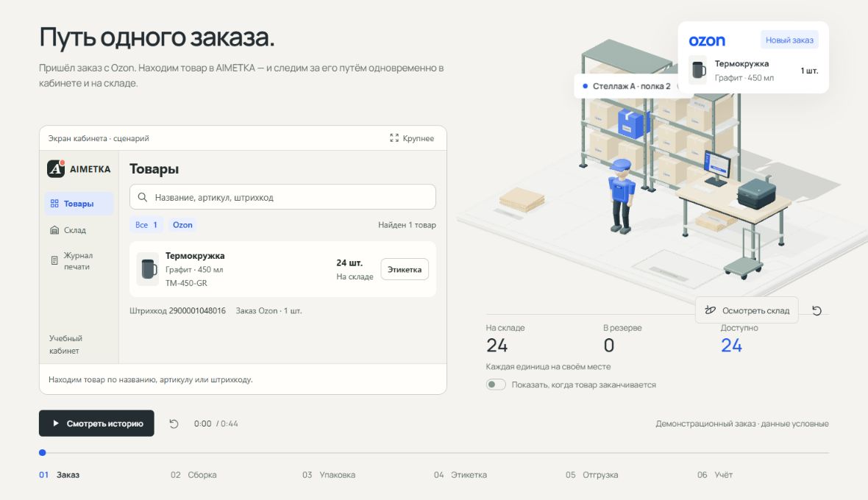Click the Экран кабинета · сценарий header text
The image size is (868, 500).
tap(99, 138)
